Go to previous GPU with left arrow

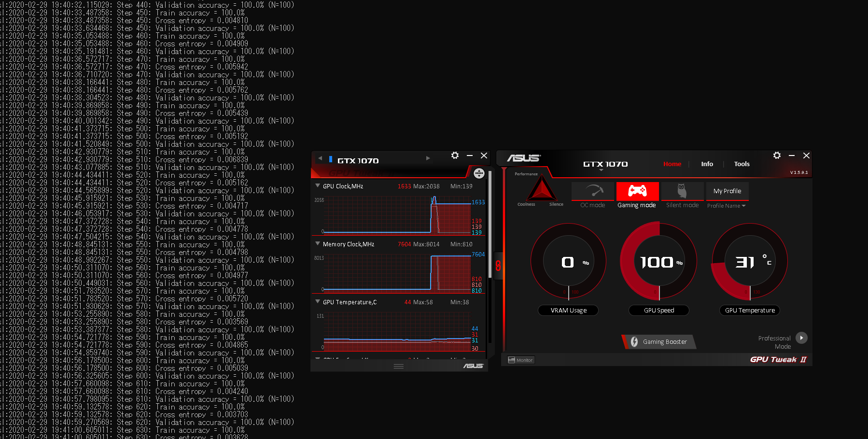[320, 158]
